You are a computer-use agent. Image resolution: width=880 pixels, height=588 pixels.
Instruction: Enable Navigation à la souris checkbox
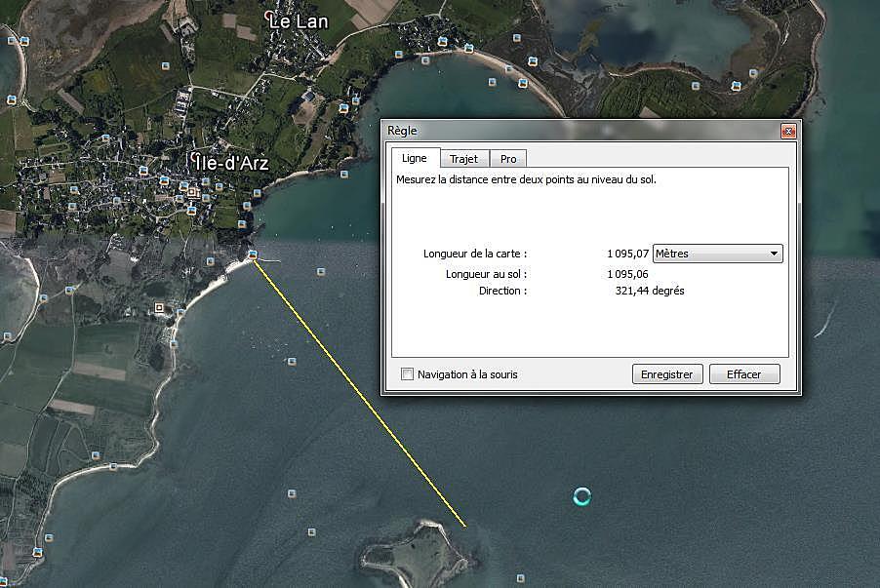pos(408,374)
